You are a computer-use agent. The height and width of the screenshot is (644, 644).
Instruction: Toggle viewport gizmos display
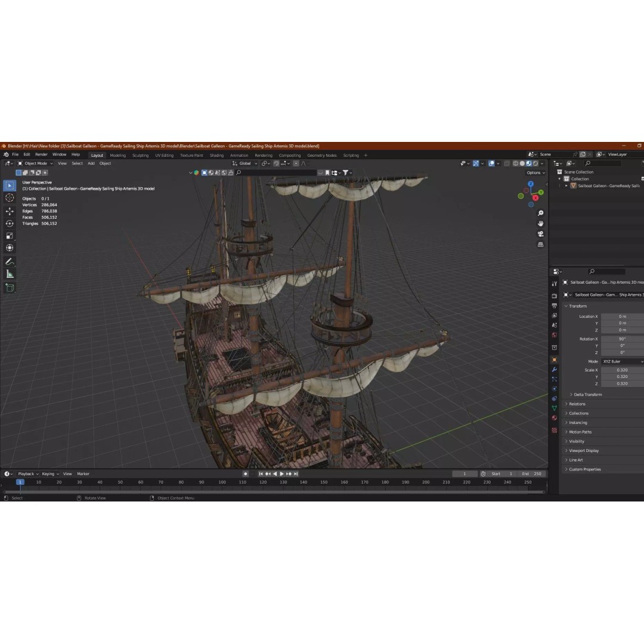[476, 163]
